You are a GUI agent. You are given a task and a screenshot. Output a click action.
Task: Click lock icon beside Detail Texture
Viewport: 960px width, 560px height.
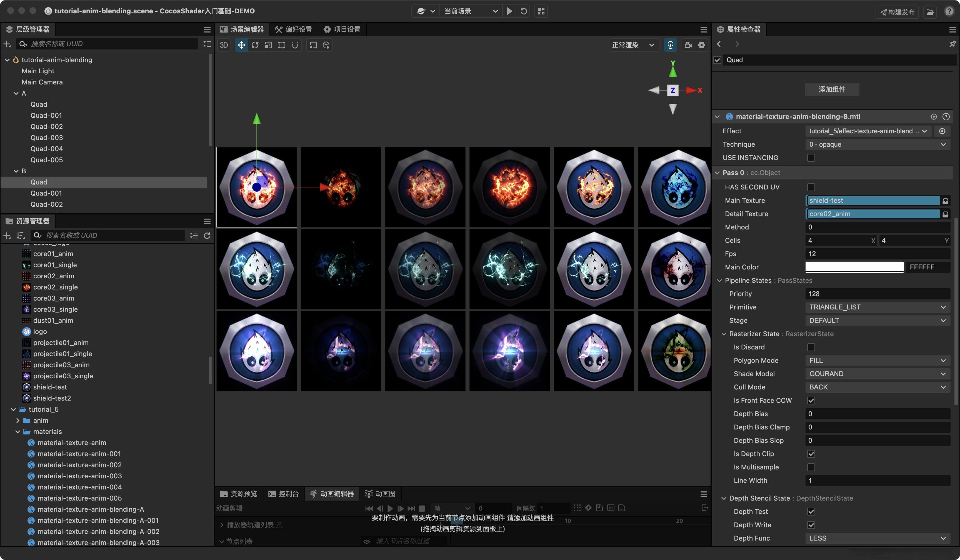coord(946,214)
